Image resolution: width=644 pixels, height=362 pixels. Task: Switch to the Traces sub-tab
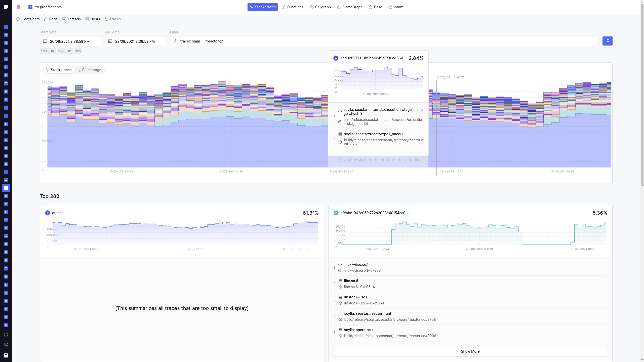112,19
